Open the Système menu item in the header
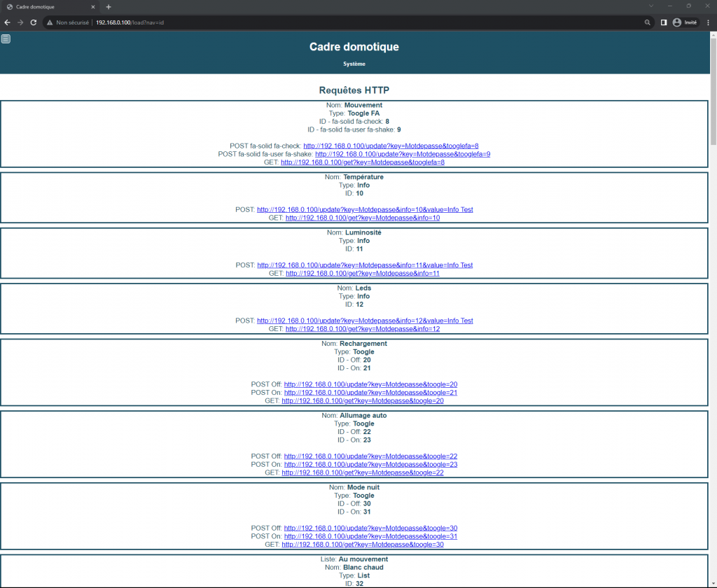Viewport: 717px width, 588px height. 354,64
